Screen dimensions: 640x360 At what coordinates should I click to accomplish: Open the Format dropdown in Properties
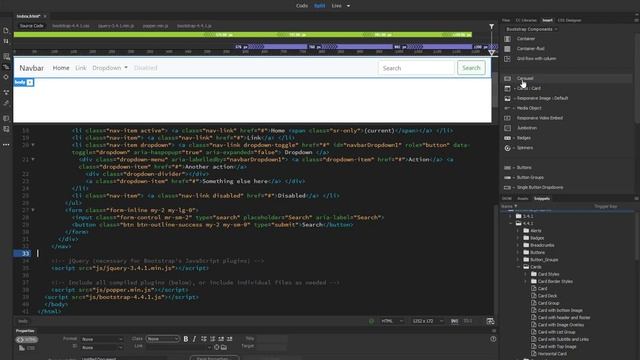pos(102,339)
